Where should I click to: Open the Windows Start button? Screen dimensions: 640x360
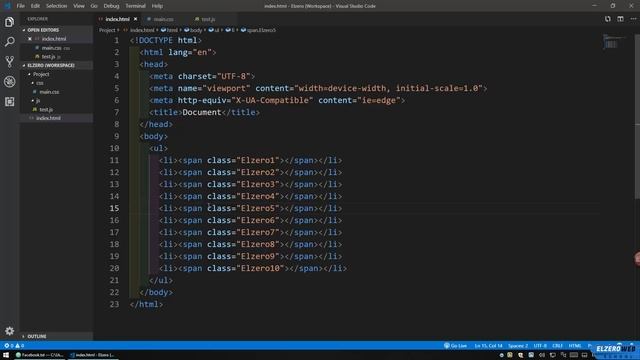6,355
